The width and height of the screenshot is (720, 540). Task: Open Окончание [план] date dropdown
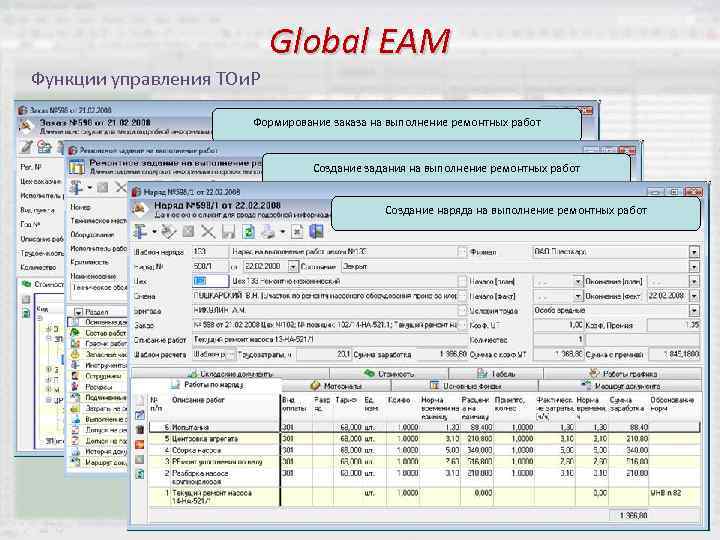(694, 281)
